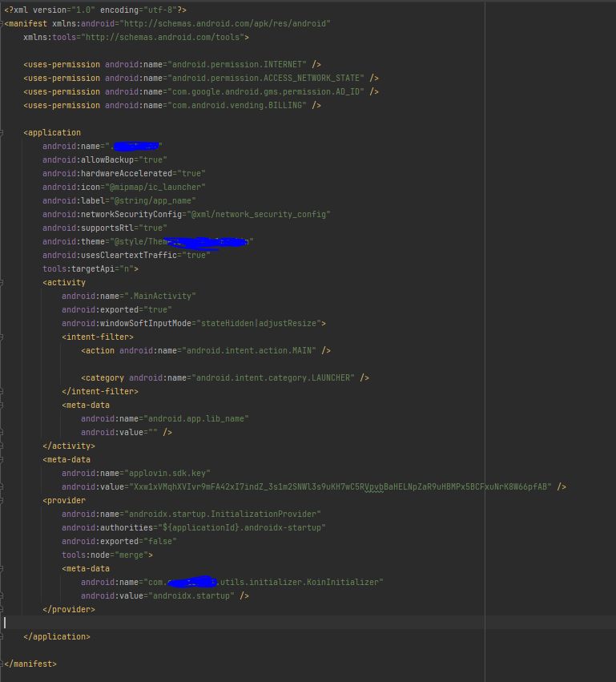Click the opening intent-filter tag
The image size is (616, 682).
(x=98, y=337)
